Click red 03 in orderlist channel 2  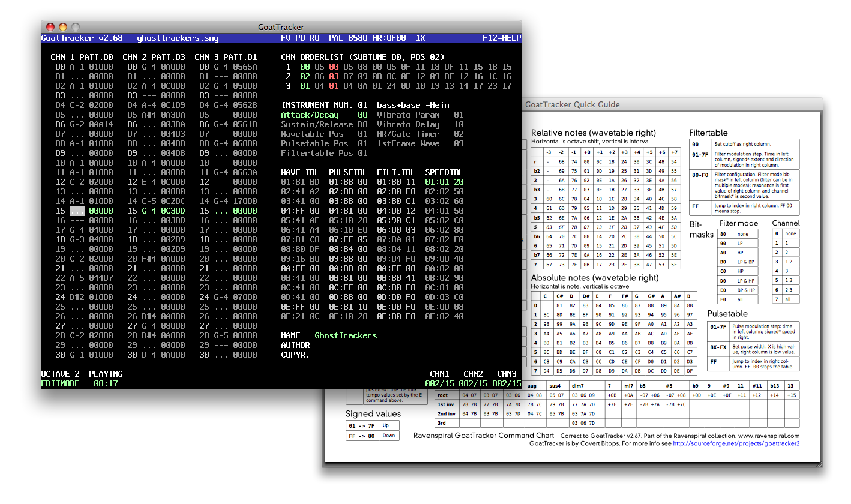[x=334, y=76]
